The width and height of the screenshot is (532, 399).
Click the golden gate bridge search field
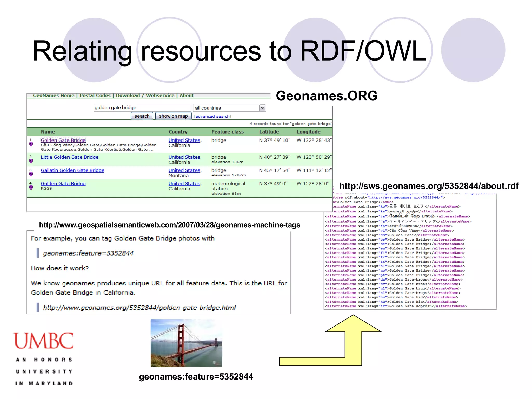142,108
